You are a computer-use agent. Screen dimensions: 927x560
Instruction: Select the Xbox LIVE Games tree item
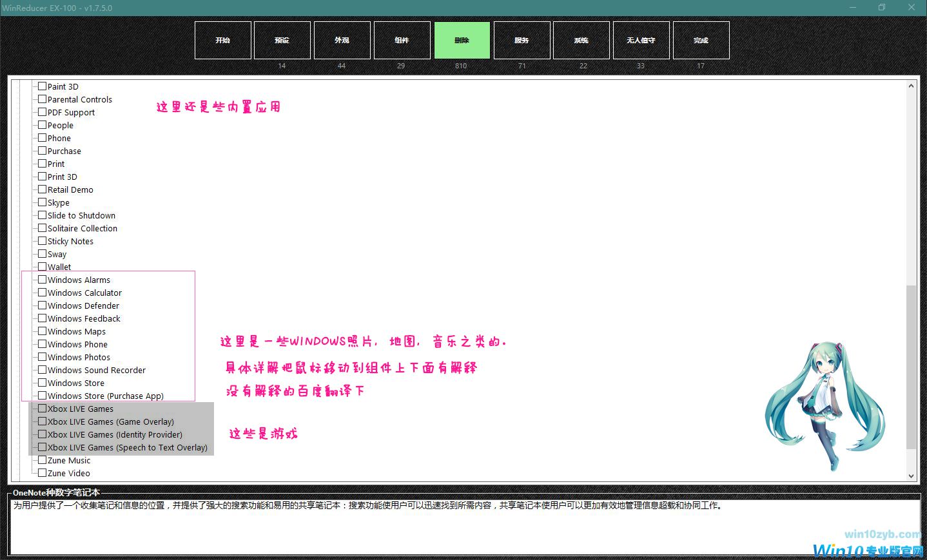tap(80, 409)
